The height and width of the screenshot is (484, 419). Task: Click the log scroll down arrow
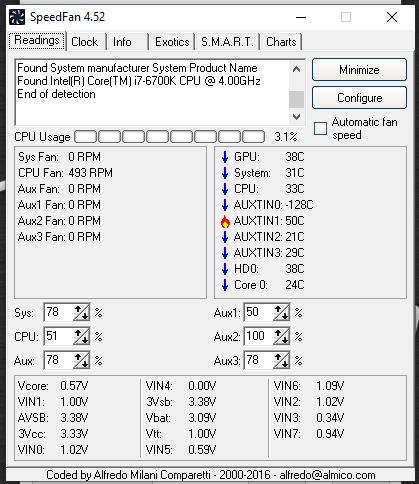(296, 117)
